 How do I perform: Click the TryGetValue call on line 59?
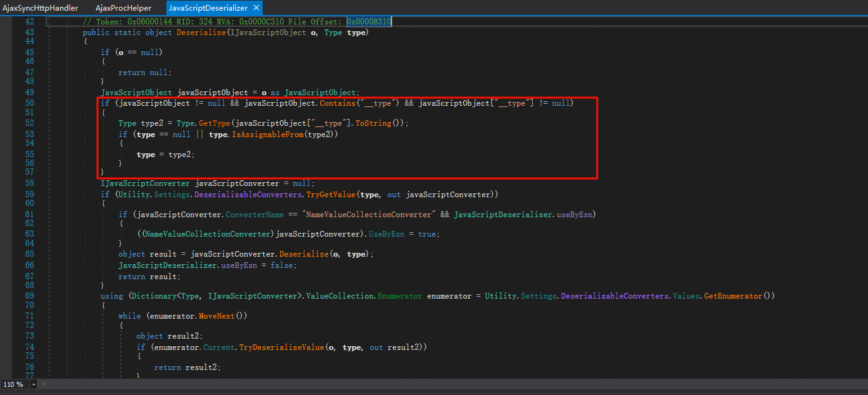pyautogui.click(x=331, y=194)
